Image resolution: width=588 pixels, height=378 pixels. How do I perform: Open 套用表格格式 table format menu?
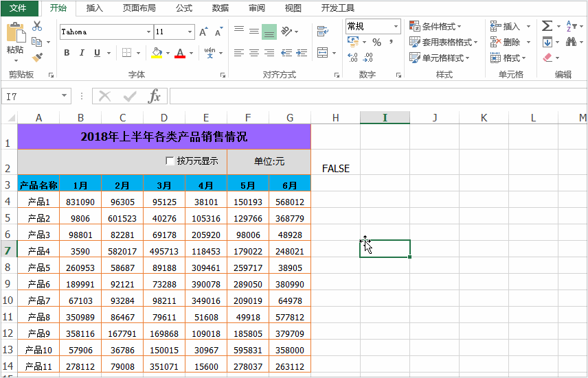tap(444, 42)
